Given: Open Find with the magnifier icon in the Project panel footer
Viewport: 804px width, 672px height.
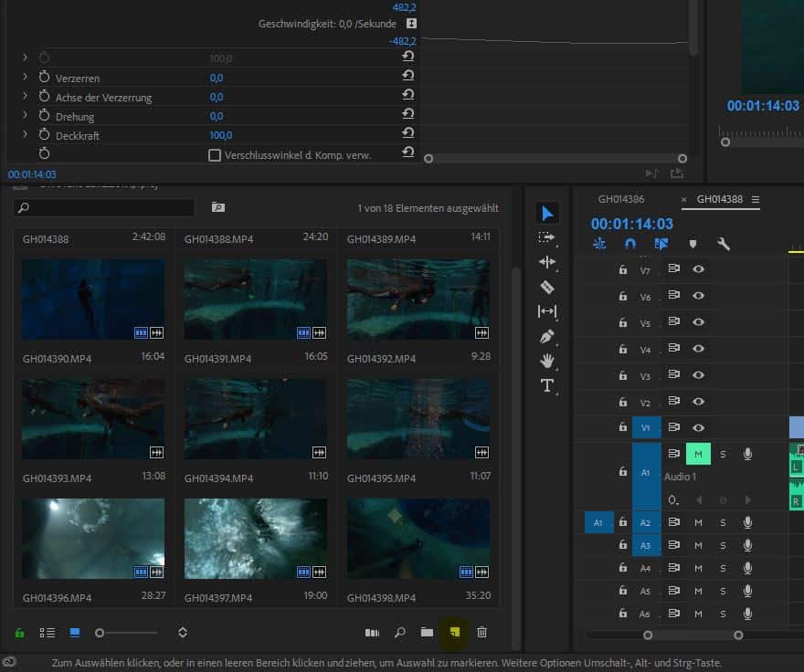Looking at the screenshot, I should tap(400, 632).
